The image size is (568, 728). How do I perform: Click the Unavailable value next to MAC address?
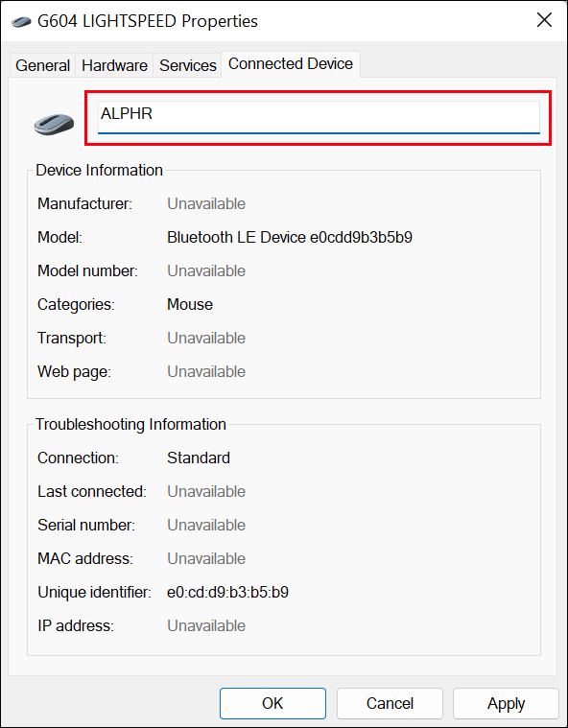(206, 558)
